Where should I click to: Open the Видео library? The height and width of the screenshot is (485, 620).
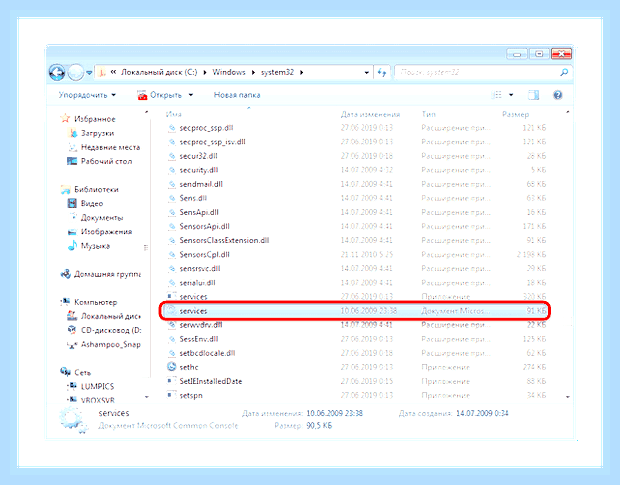[x=86, y=204]
